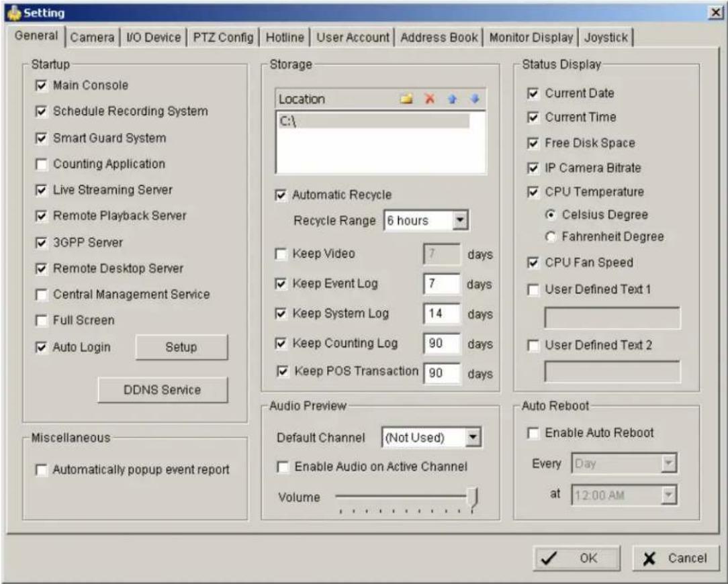Uncheck Main Console startup option
Image resolution: width=728 pixels, height=584 pixels.
42,85
